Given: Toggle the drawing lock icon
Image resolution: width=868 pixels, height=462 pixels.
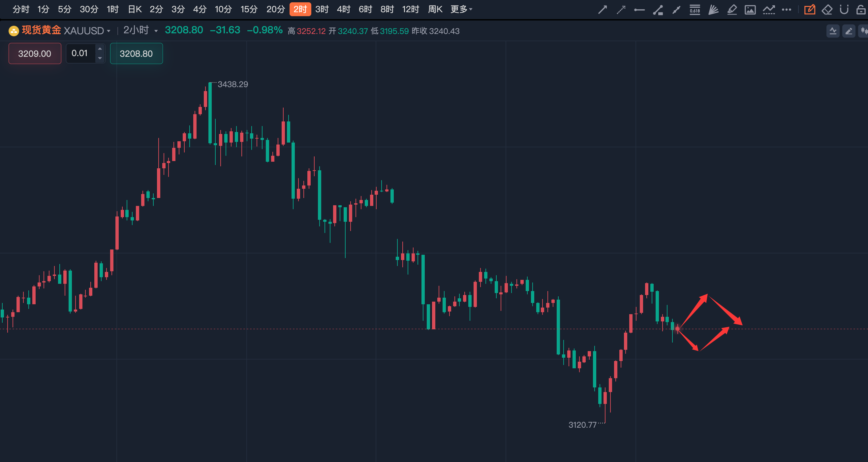Looking at the screenshot, I should pos(861,10).
